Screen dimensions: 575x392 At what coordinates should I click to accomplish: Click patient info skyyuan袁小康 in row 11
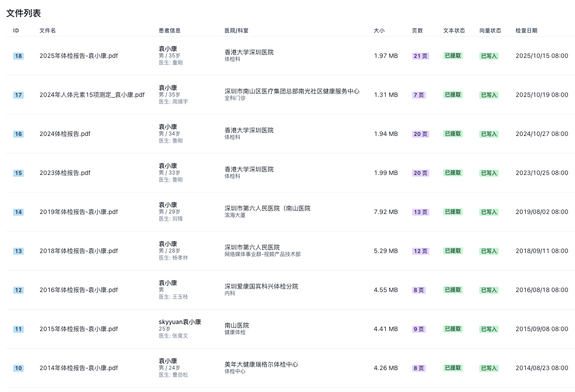pyautogui.click(x=180, y=321)
